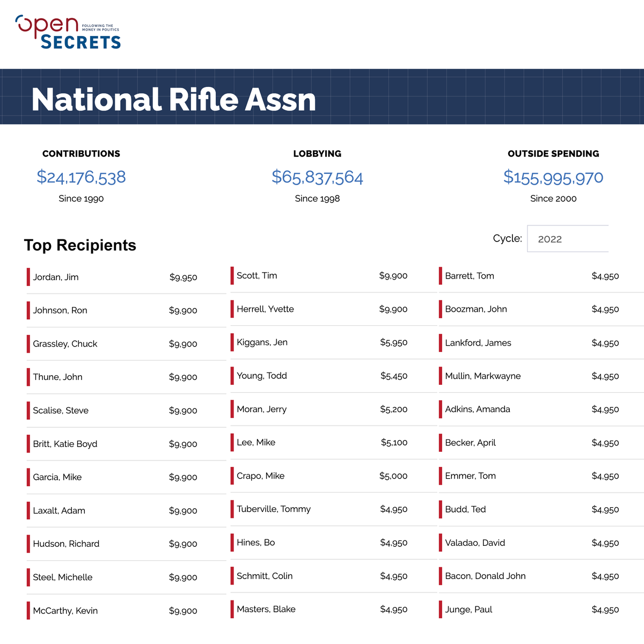Select recipient Britt, Katie Boyd
This screenshot has width=644, height=644.
(x=65, y=444)
